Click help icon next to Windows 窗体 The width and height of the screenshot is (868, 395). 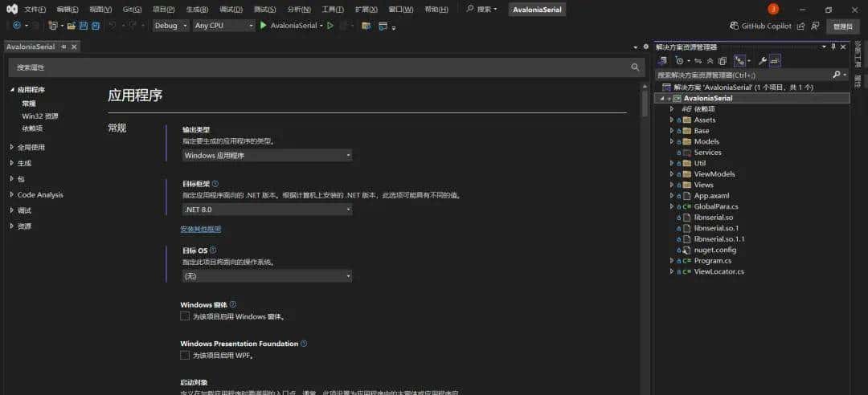click(232, 304)
